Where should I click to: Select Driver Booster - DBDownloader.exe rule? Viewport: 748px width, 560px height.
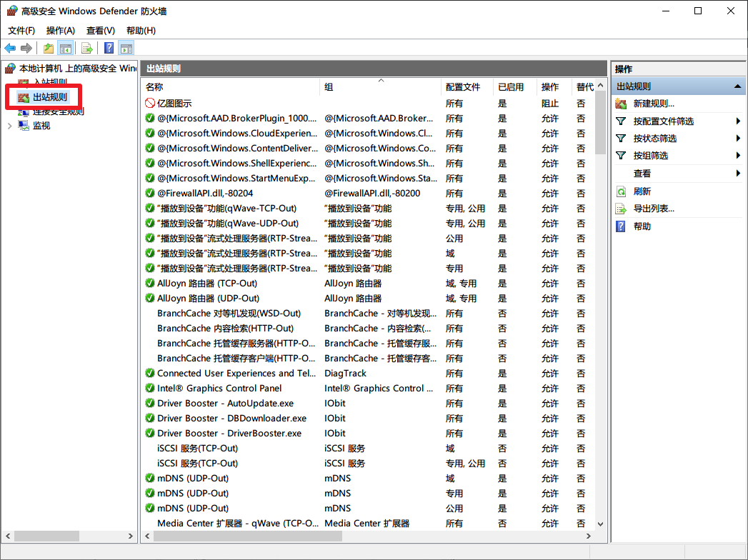coord(368,419)
